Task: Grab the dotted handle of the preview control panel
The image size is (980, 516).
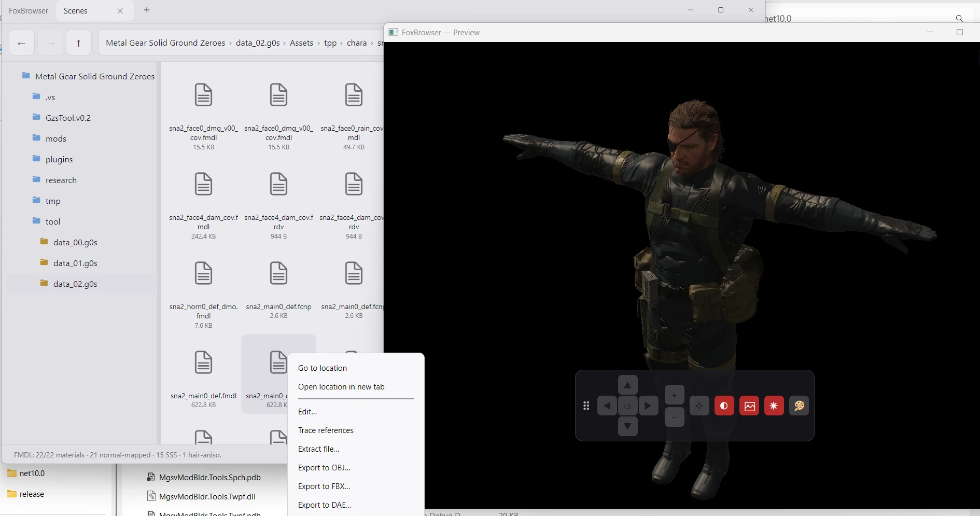Action: click(586, 406)
